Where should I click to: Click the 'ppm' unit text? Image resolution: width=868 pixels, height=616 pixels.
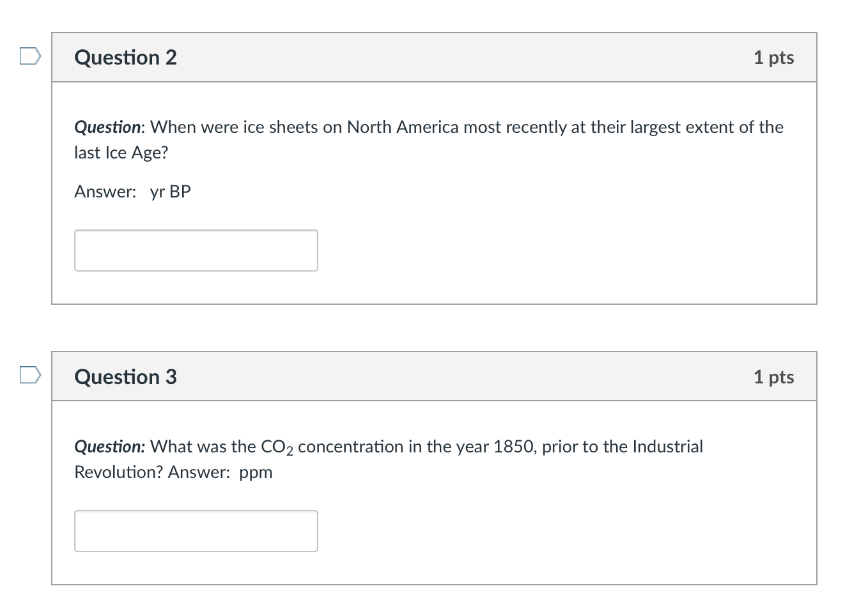click(256, 473)
